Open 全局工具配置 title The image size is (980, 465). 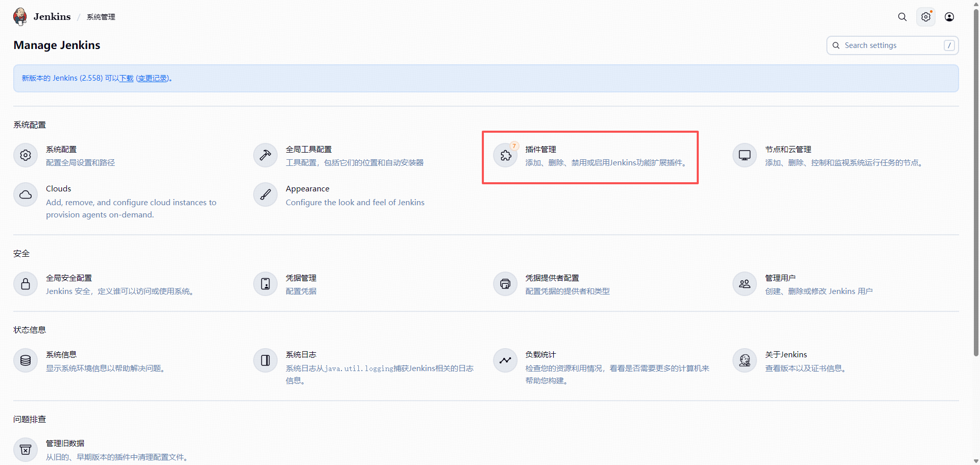tap(309, 149)
